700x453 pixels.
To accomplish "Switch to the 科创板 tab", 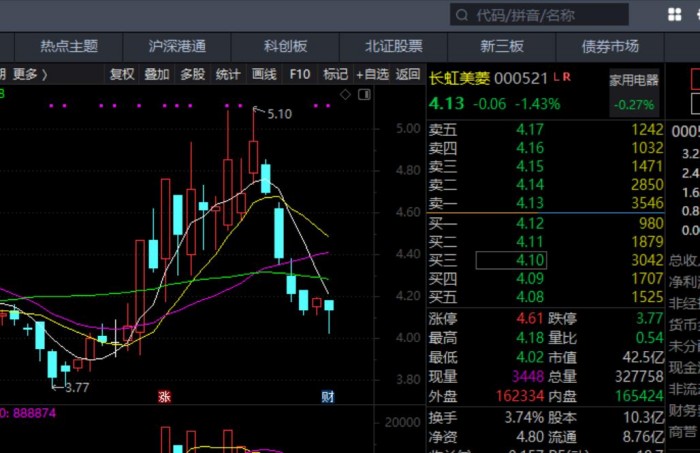I will pos(285,46).
